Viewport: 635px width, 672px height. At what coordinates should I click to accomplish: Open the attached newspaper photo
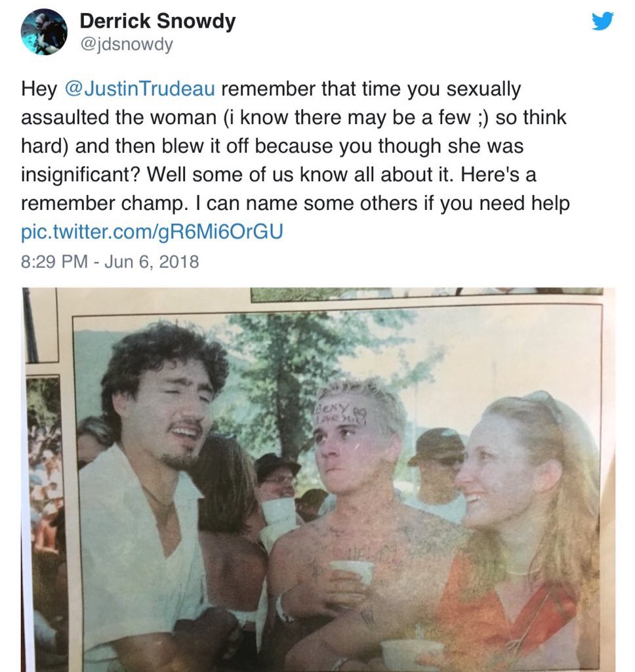317,479
